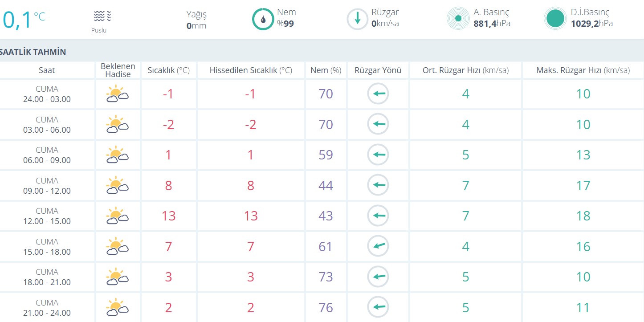Image resolution: width=644 pixels, height=322 pixels.
Task: Select the Saat column header
Action: coord(47,70)
